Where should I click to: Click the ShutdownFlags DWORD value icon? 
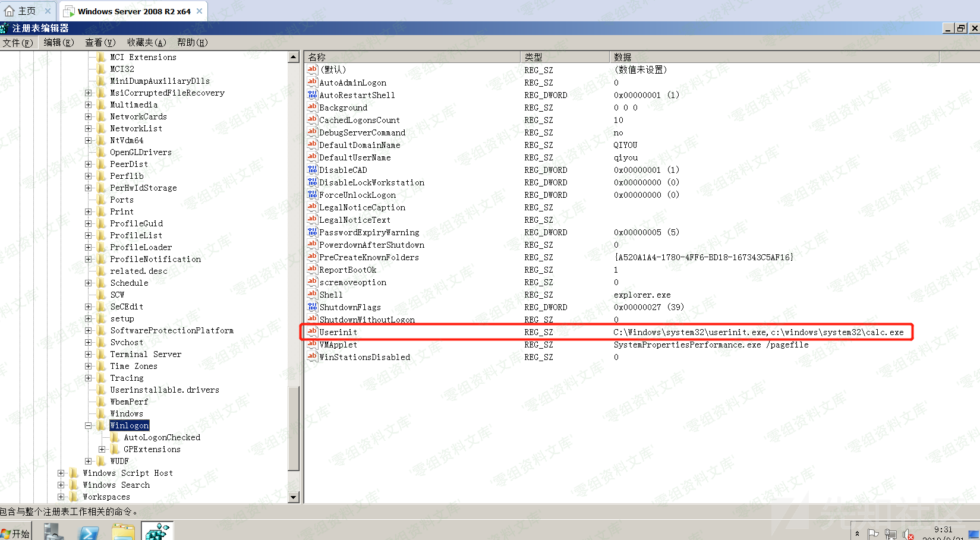coord(312,307)
